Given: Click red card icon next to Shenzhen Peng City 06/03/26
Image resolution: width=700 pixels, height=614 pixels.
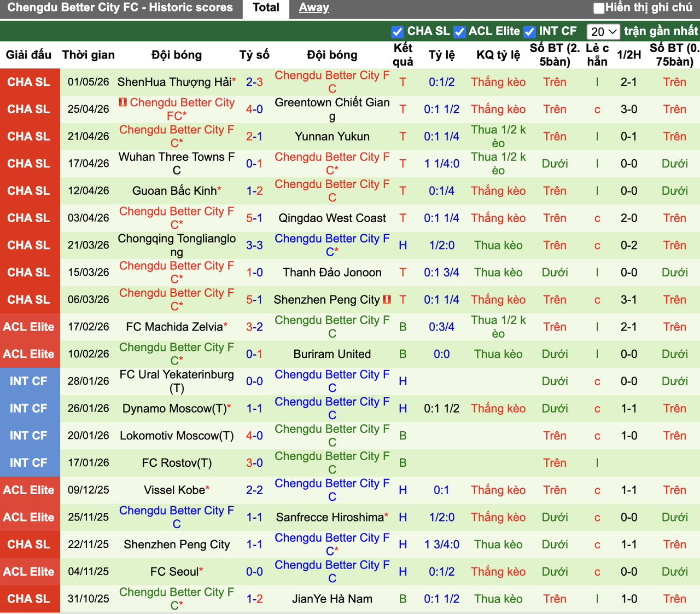Looking at the screenshot, I should 387,299.
